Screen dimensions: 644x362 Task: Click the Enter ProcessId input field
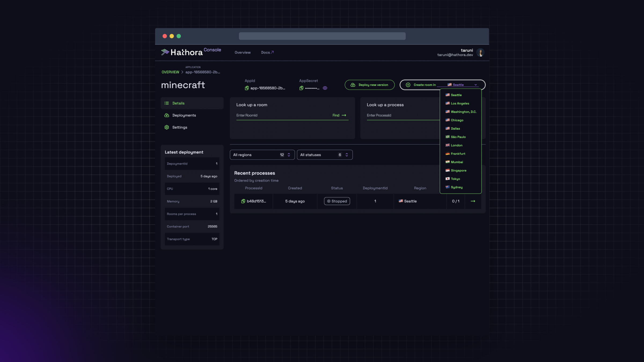(x=403, y=115)
